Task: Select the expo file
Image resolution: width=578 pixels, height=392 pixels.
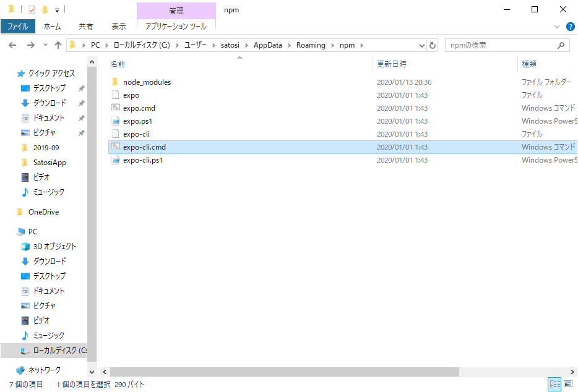Action: tap(131, 95)
